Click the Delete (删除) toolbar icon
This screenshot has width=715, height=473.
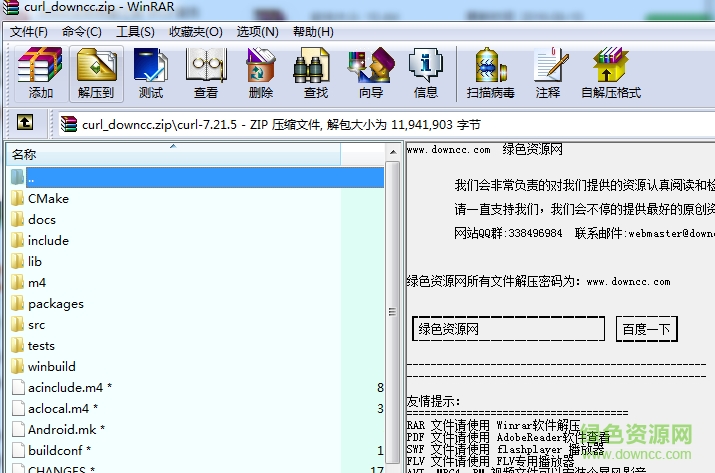[x=260, y=73]
